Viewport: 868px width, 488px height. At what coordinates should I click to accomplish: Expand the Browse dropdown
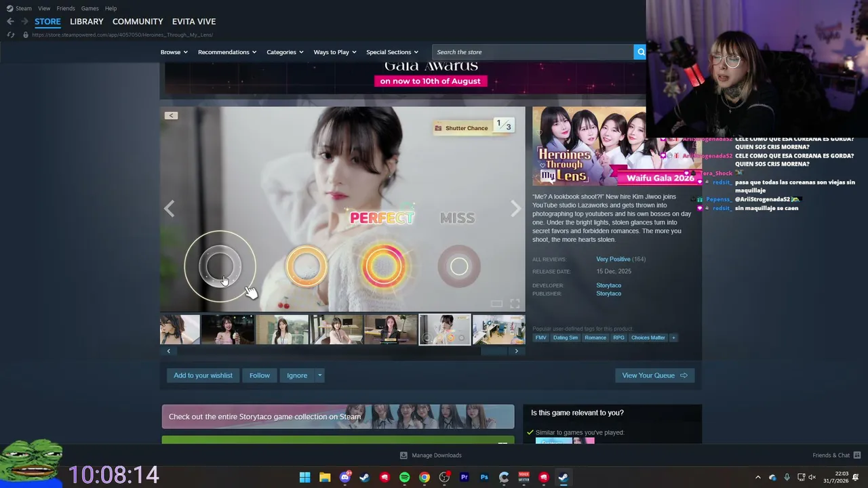(174, 52)
